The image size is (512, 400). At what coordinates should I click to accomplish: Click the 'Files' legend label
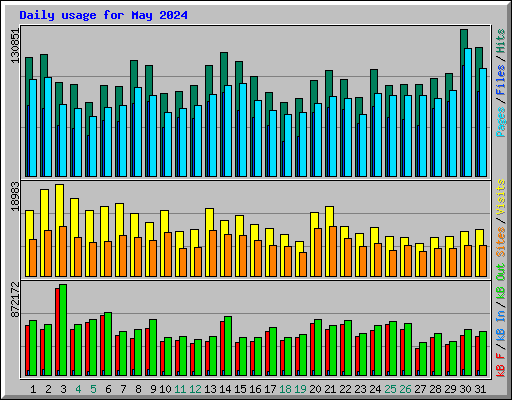[500, 80]
